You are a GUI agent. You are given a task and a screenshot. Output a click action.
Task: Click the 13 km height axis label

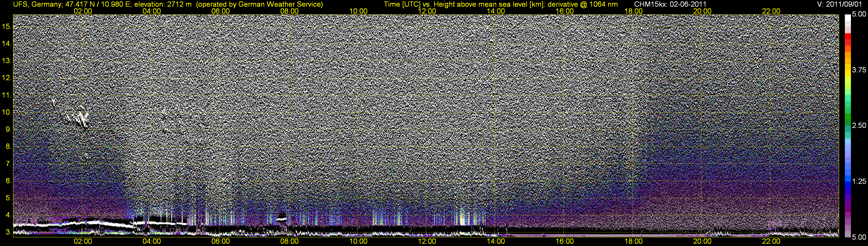pos(7,61)
